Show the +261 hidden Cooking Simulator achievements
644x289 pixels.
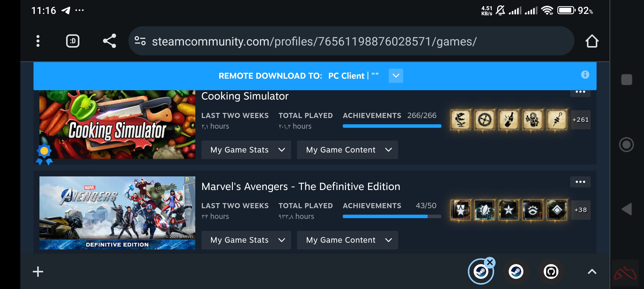[x=581, y=120]
